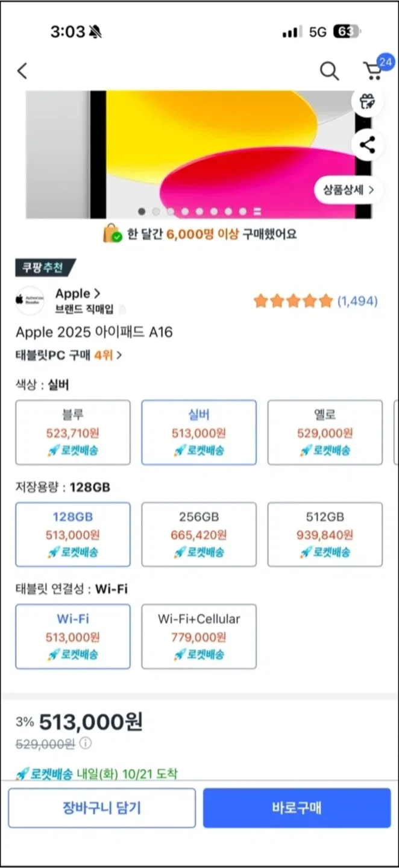Select the 블루 color option

tap(72, 432)
